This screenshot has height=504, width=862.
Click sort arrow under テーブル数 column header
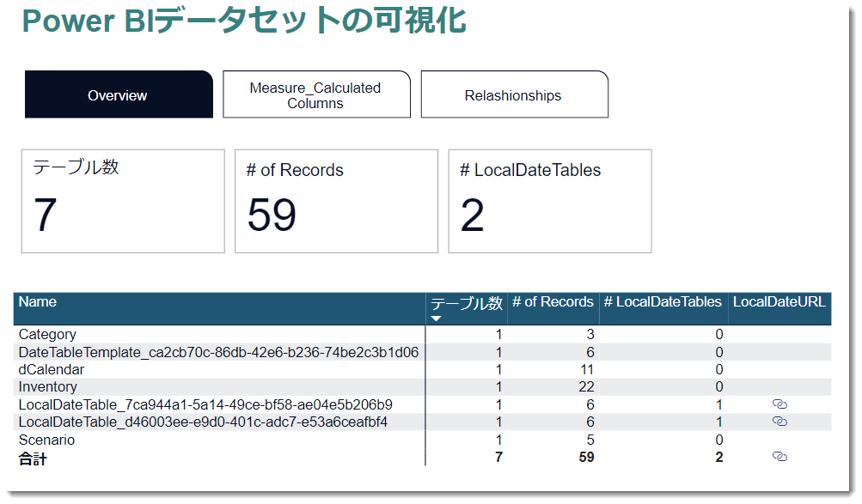click(x=436, y=319)
